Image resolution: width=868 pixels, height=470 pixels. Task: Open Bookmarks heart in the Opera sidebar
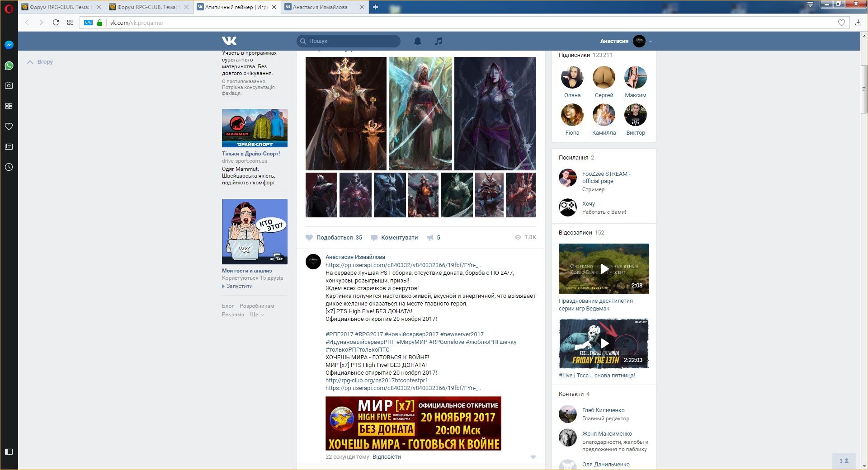[9, 126]
